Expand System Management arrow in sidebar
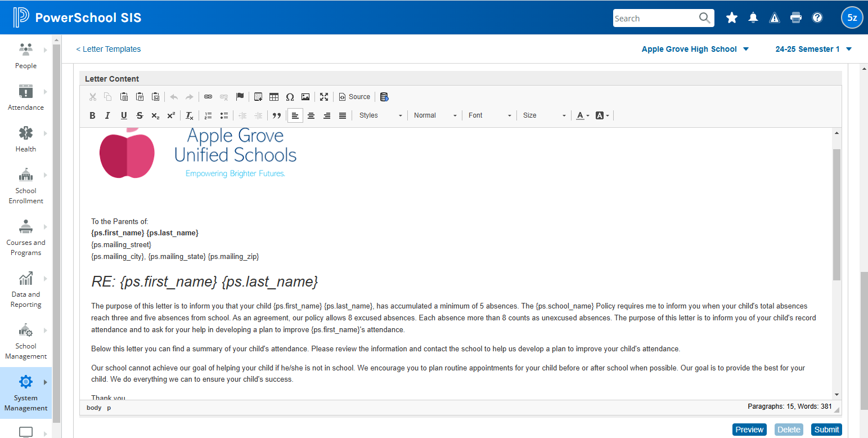The image size is (868, 438). [x=45, y=382]
